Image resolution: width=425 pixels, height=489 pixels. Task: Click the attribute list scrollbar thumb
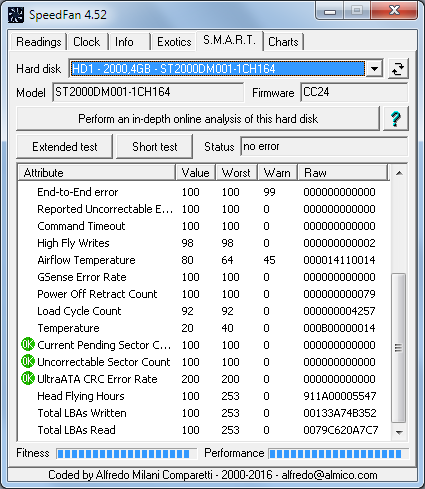click(x=399, y=348)
